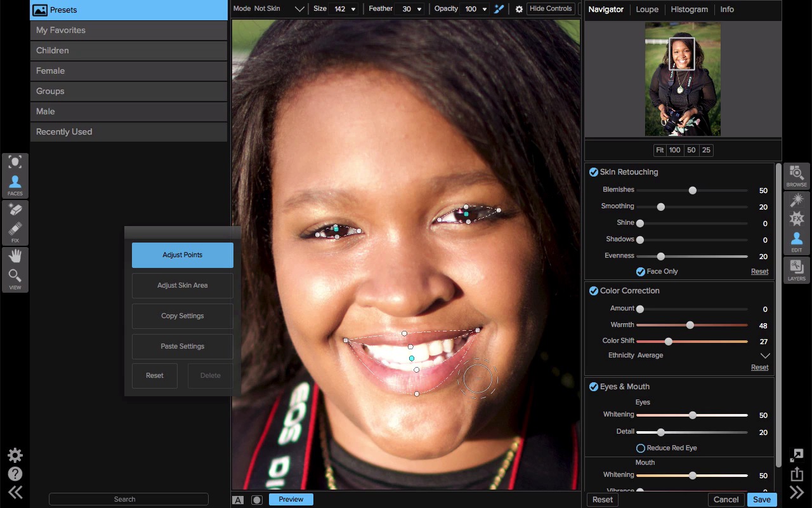Open the Develop magic wand module
Screen dimensions: 812x508
click(797, 200)
